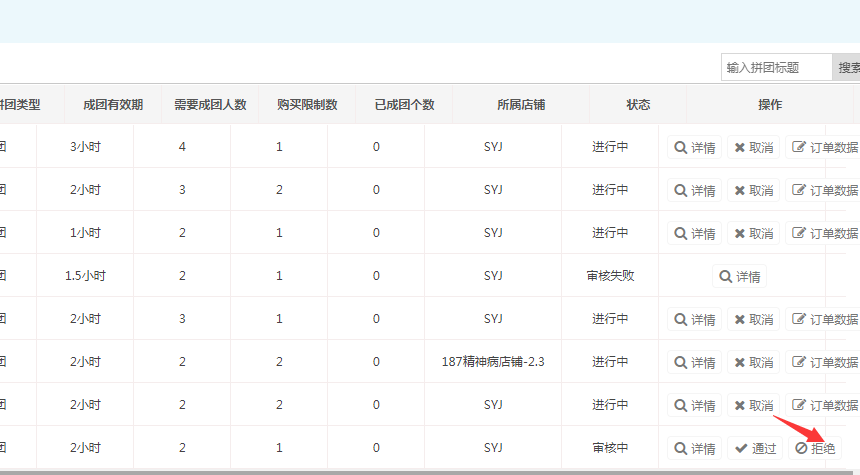Open 详情 for the 187精神病店铺-2.3 row
Viewport: 860px width, 475px height.
coord(695,363)
